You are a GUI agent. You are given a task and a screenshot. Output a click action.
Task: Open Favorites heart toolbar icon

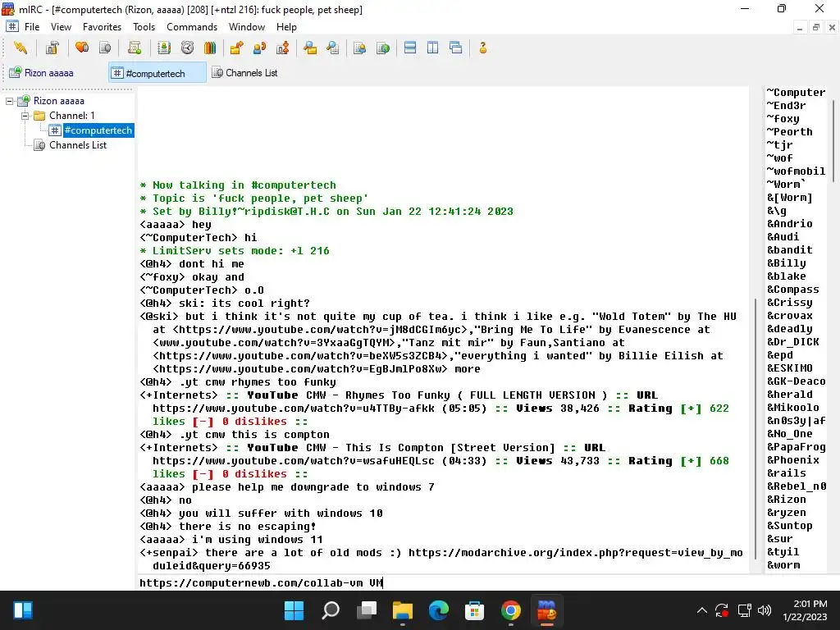point(82,48)
